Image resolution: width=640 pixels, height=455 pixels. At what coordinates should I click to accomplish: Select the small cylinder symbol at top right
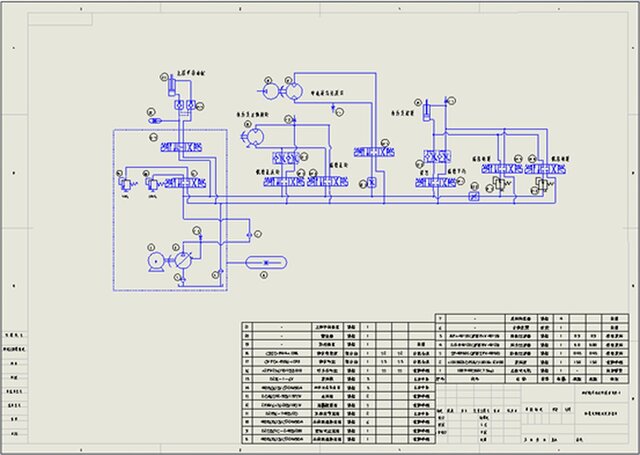coord(426,108)
